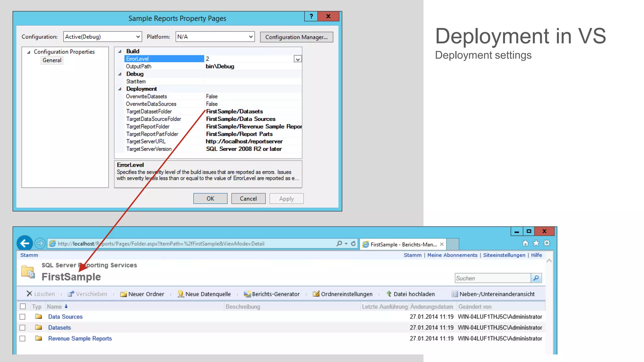The image size is (644, 362).
Task: Check the Datasets row checkbox
Action: [x=22, y=327]
